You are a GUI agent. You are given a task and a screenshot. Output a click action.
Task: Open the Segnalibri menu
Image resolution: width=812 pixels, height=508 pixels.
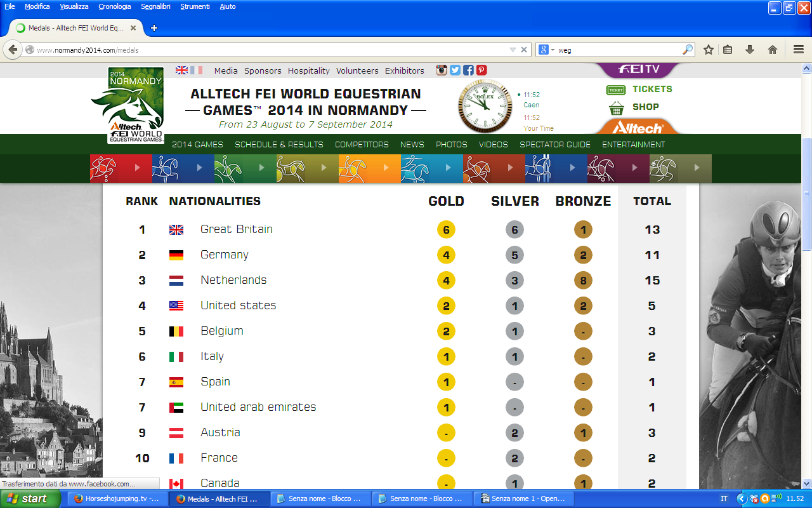pyautogui.click(x=156, y=6)
